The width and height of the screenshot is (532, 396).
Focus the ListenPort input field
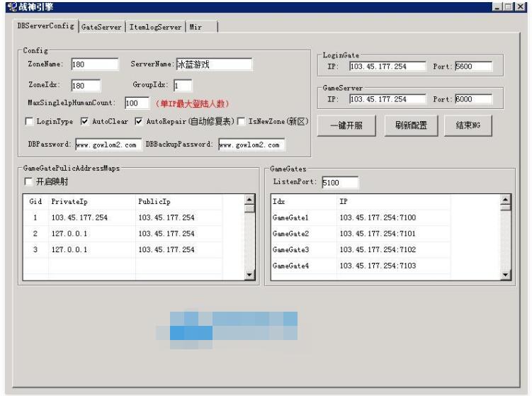point(339,183)
